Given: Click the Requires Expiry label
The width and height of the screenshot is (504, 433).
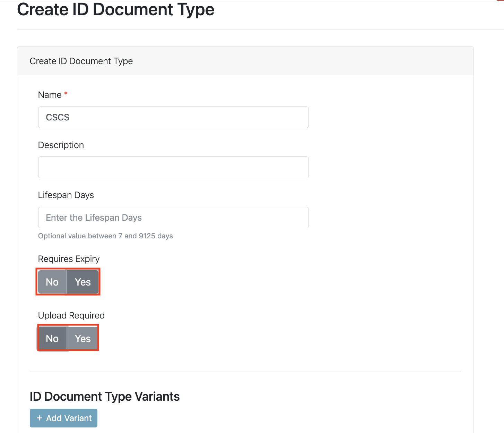Looking at the screenshot, I should 69,258.
